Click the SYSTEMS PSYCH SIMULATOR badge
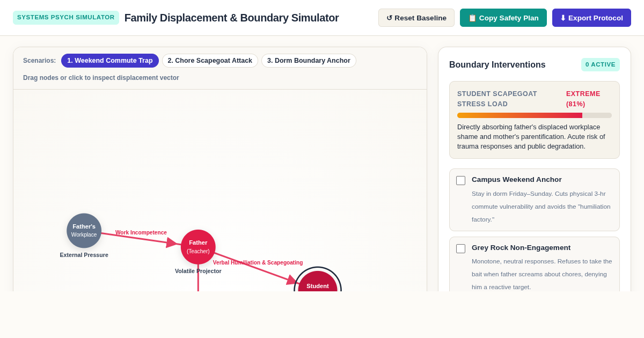Screen dimensions: 644x338 click(x=66, y=18)
